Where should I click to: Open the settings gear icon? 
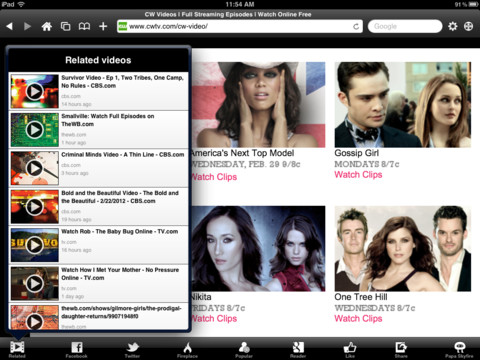(453, 26)
